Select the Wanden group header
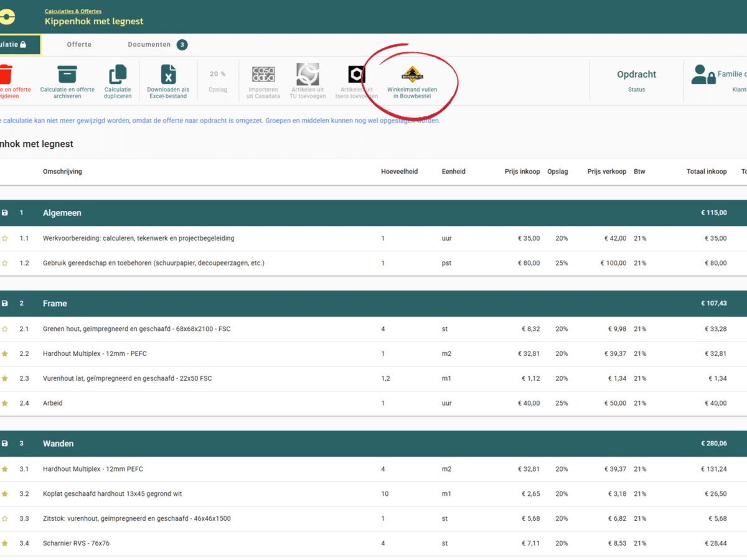 point(374,444)
